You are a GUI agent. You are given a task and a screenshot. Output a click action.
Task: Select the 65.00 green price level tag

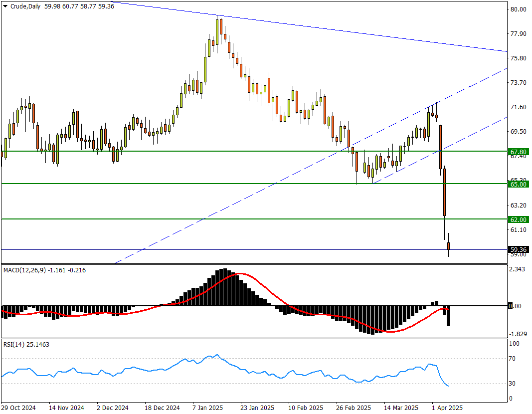click(x=518, y=184)
